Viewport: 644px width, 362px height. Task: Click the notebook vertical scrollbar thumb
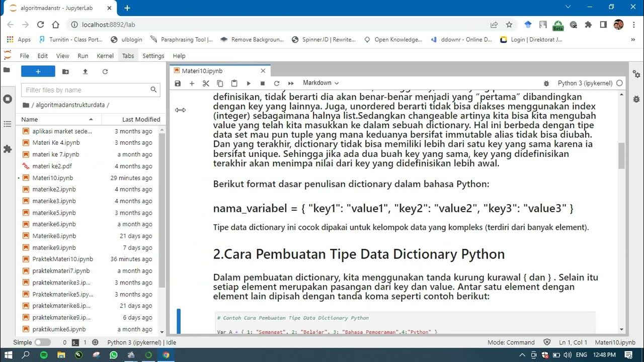click(x=622, y=155)
